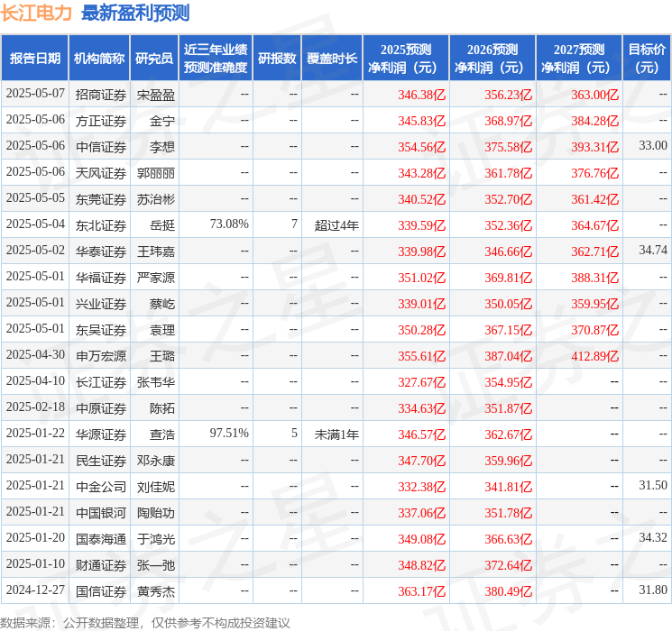Click the 73.08% accuracy value

click(x=229, y=224)
